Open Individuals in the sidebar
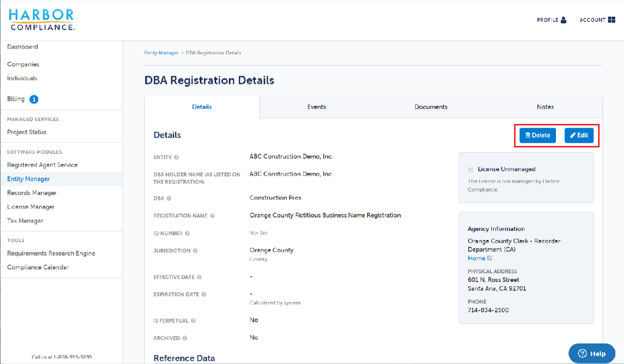 point(22,78)
